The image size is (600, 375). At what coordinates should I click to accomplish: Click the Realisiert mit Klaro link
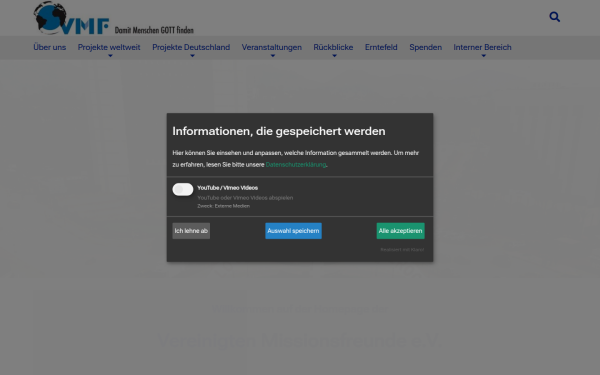coord(402,249)
